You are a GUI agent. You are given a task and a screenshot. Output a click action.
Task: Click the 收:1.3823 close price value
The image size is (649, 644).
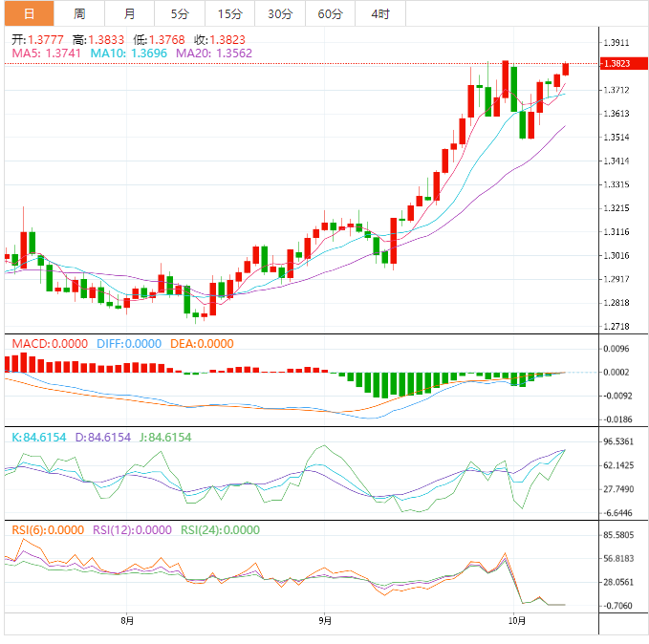click(220, 40)
